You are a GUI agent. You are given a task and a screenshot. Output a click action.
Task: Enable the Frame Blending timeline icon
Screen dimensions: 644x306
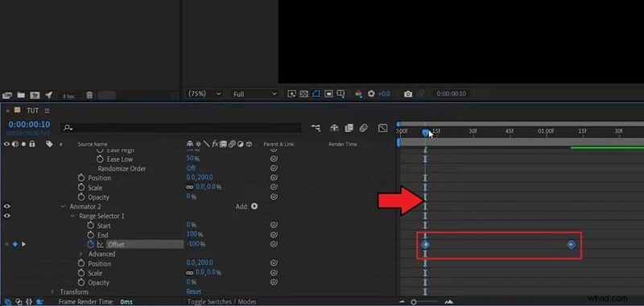point(349,128)
